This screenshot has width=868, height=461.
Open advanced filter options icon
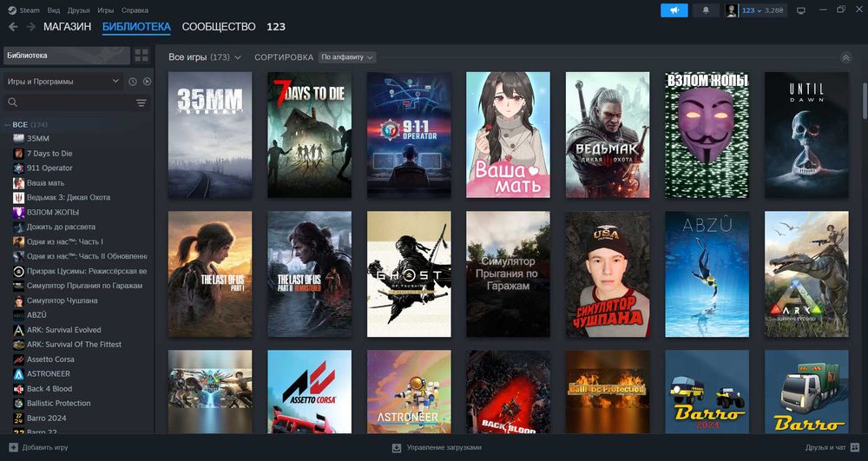[141, 102]
